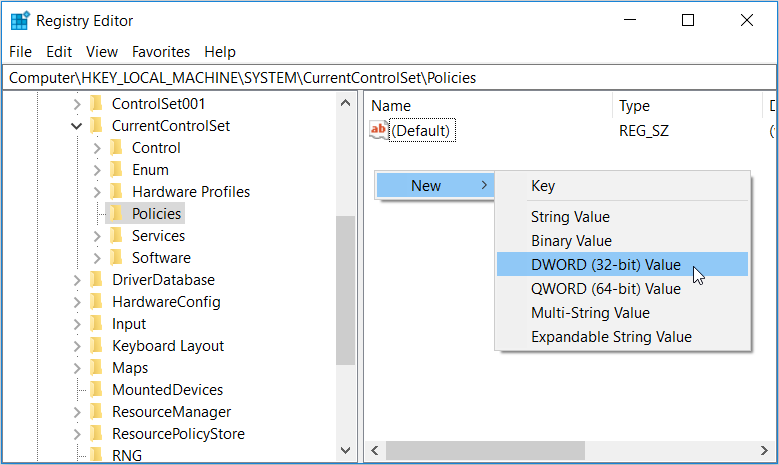Click the Registry Editor app icon in title bar
The height and width of the screenshot is (465, 779).
20,20
